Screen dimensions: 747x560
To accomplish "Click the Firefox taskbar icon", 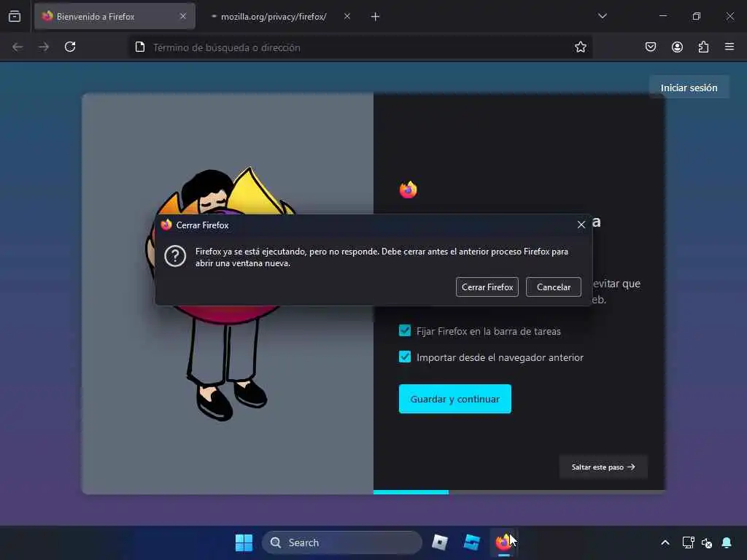I will coord(503,542).
